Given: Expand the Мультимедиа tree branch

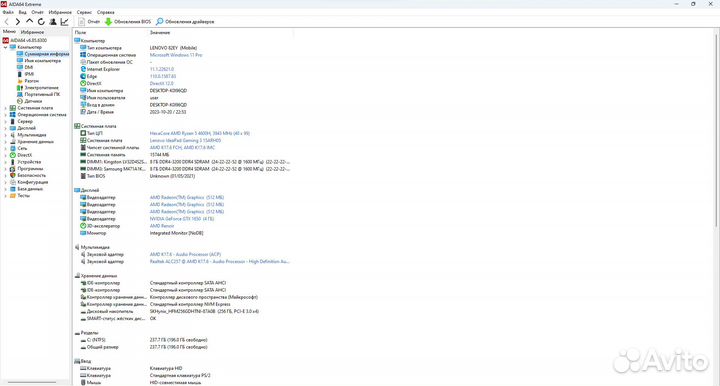Looking at the screenshot, I should [x=6, y=135].
